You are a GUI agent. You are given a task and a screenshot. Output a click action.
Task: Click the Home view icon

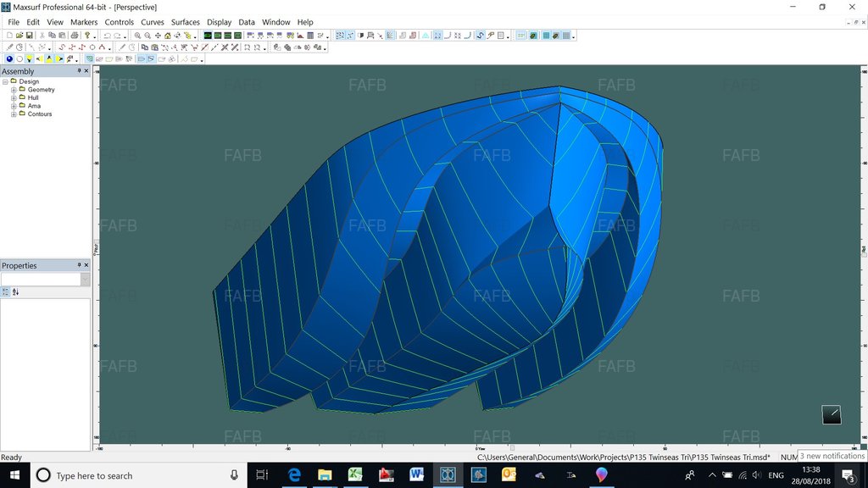pos(168,36)
